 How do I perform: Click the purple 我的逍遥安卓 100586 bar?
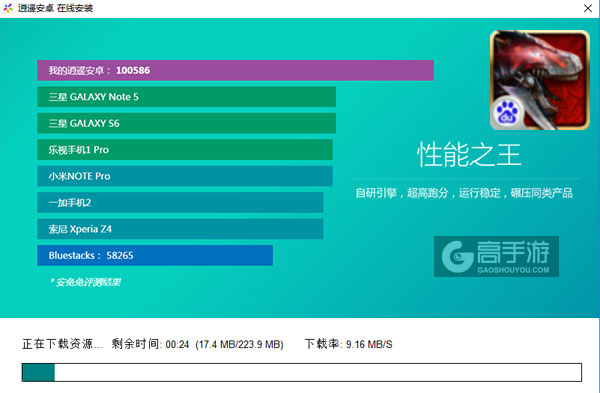235,70
